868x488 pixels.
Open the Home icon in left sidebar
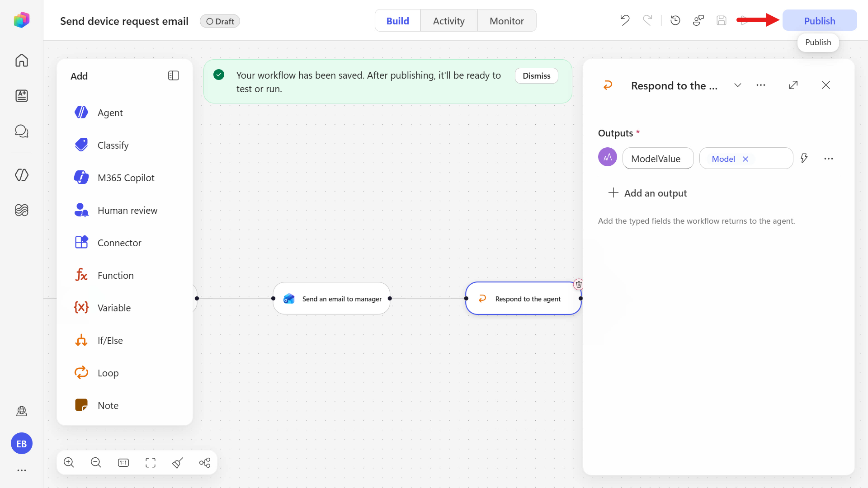(x=21, y=60)
